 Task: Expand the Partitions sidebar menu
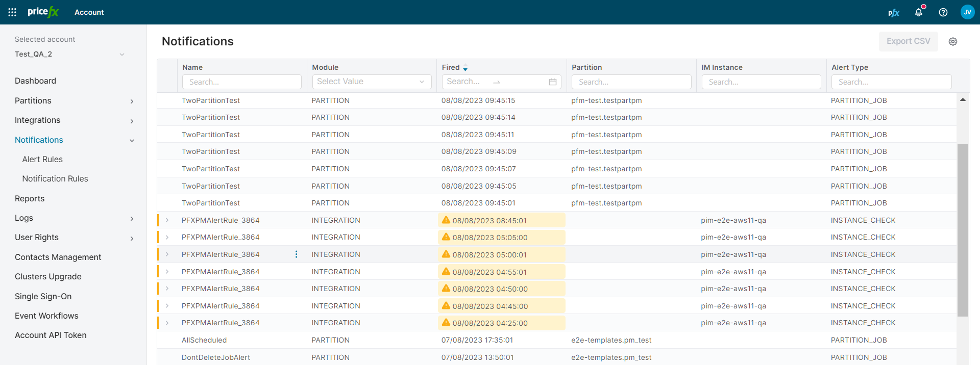[132, 101]
